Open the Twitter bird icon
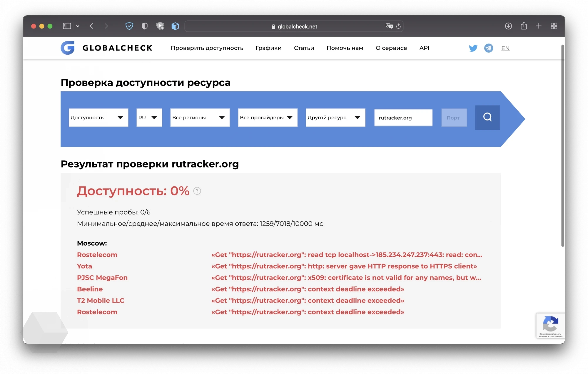Viewport: 588px width, 374px height. [473, 48]
